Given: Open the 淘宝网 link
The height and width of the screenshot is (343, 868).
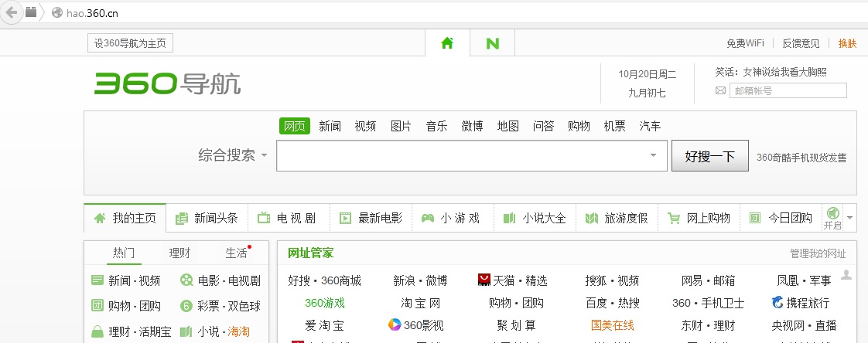Looking at the screenshot, I should (x=421, y=303).
